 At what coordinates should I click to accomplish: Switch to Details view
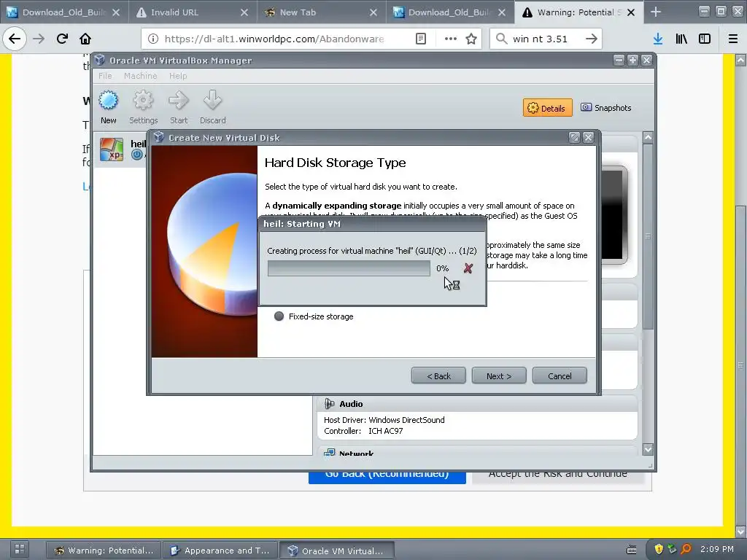[x=547, y=108]
